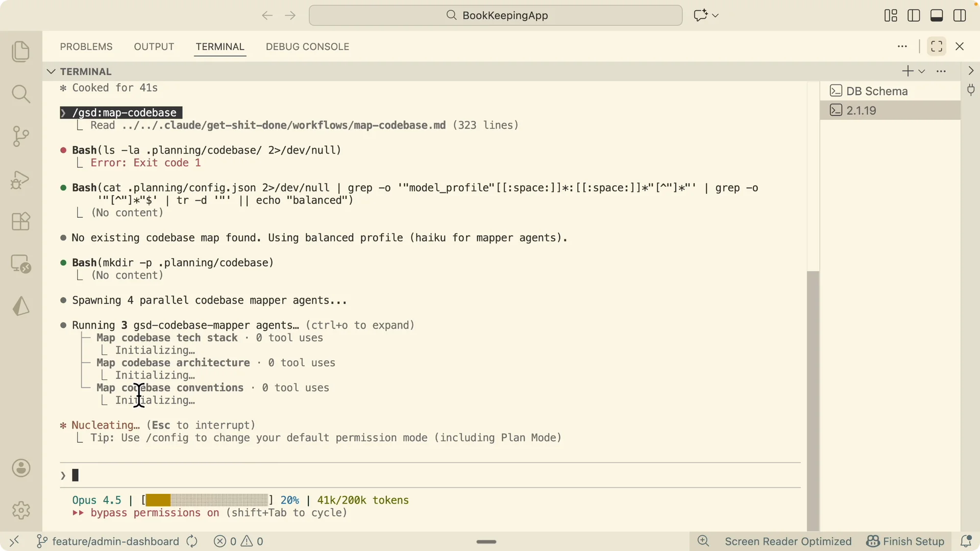Click 'Spawning 4 parallel codebase mapper agents' line
Screen dimensions: 980x551
[x=209, y=300]
